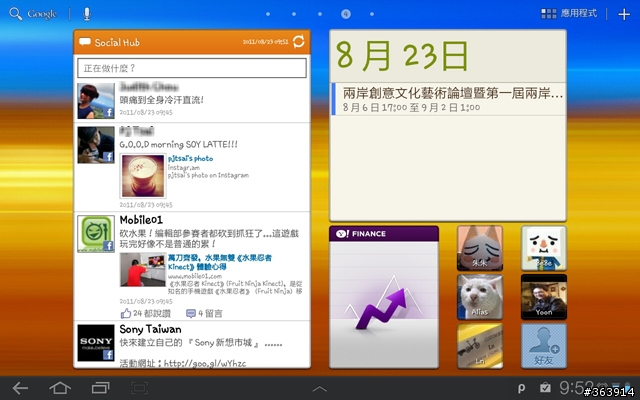
Task: Expand the mini apps tray arrow
Action: [x=320, y=389]
